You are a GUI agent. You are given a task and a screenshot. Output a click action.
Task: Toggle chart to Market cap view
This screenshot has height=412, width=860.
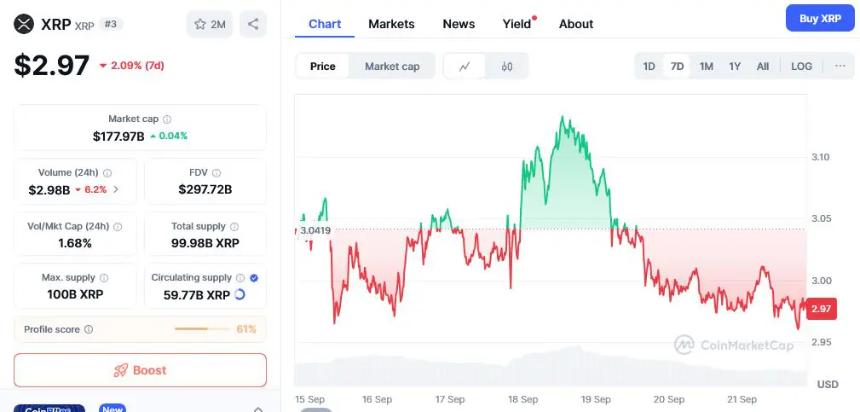392,66
